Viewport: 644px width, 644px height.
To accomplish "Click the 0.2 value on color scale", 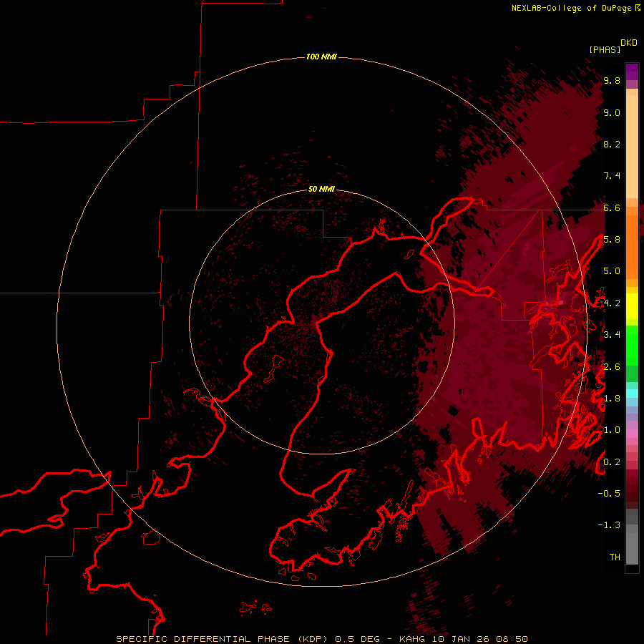I will [x=612, y=462].
